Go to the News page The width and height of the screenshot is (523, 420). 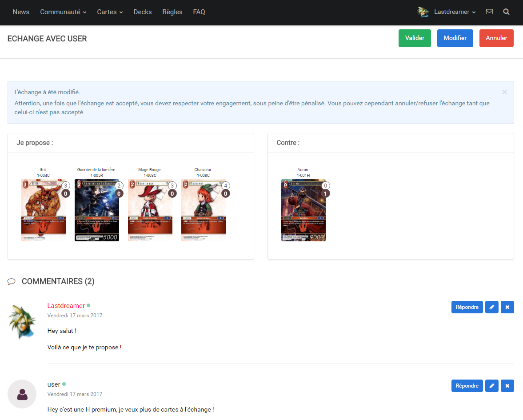(21, 12)
